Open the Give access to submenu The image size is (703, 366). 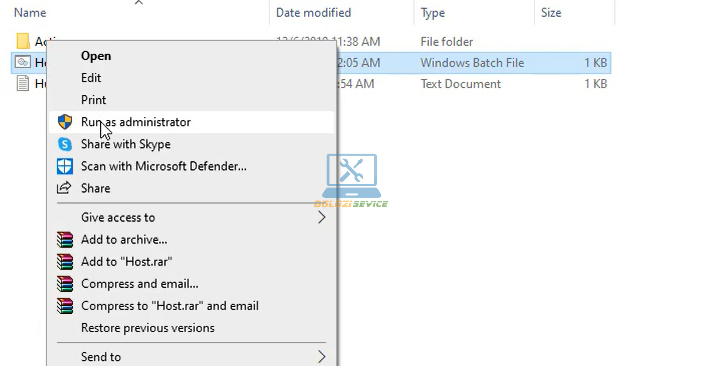191,218
